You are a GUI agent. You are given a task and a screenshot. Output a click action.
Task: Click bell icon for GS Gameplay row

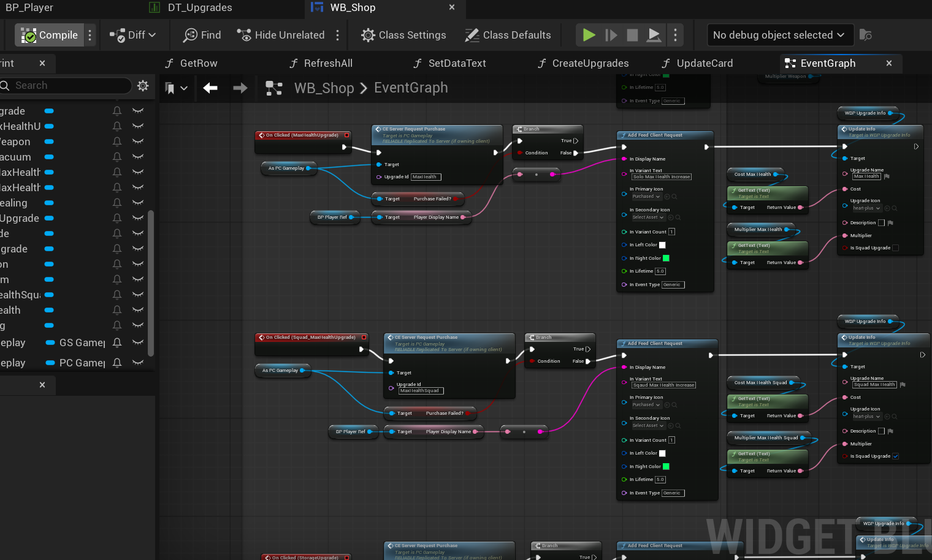(117, 342)
